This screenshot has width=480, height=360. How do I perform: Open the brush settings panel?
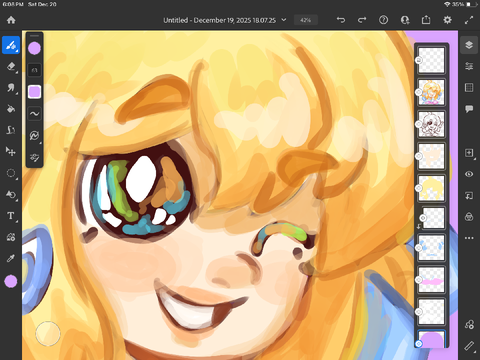[x=34, y=136]
